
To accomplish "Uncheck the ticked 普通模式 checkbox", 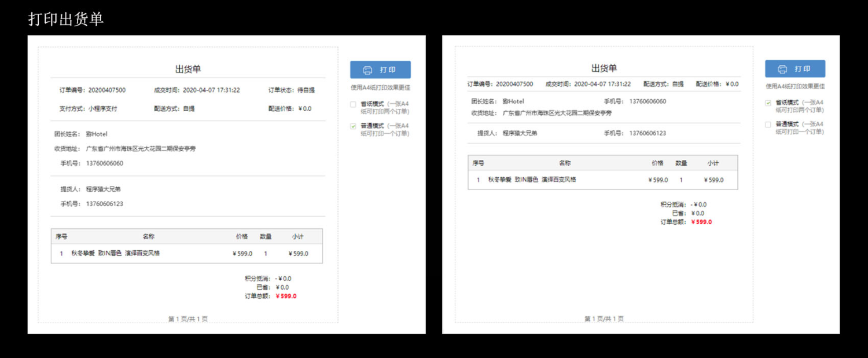I will 353,126.
